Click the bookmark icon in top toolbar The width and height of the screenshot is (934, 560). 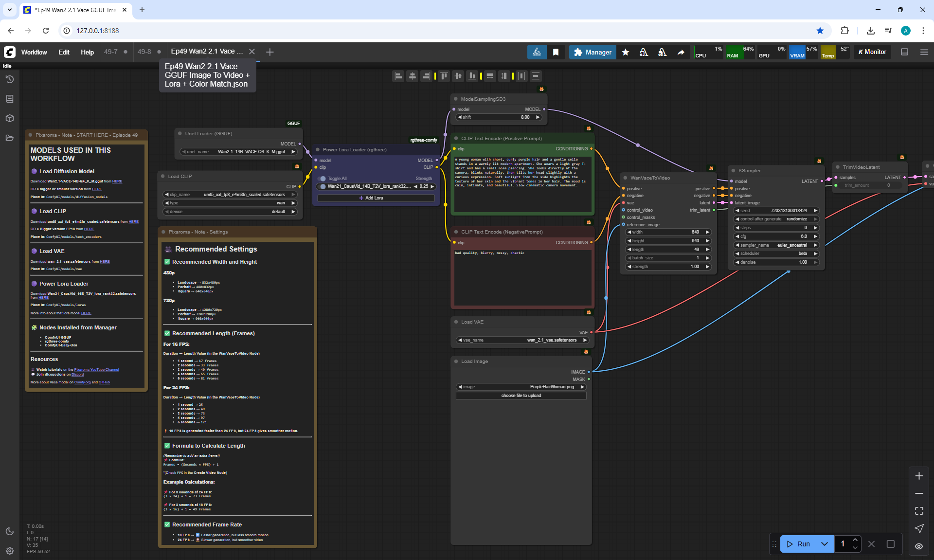pyautogui.click(x=556, y=52)
